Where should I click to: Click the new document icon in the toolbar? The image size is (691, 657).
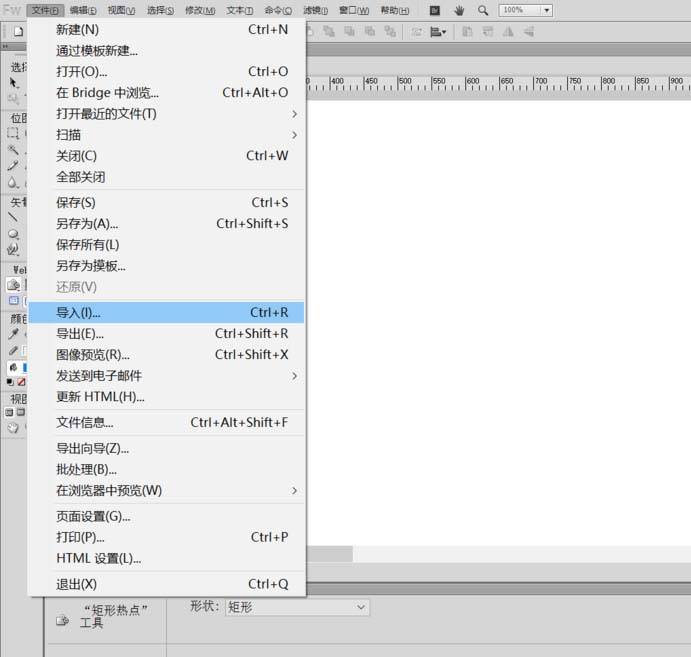17,32
